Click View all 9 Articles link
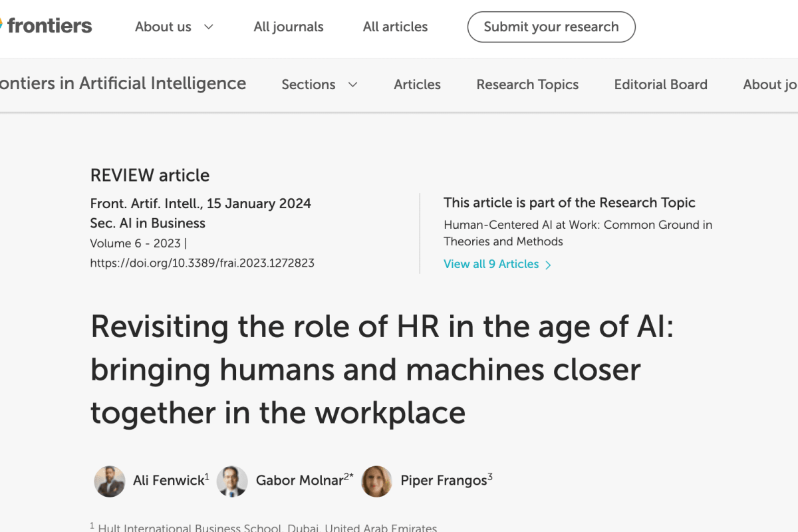The image size is (798, 532). [x=491, y=264]
